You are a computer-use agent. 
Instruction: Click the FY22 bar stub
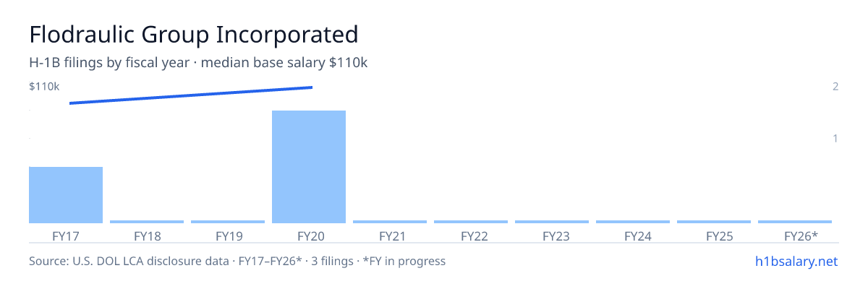pyautogui.click(x=471, y=221)
